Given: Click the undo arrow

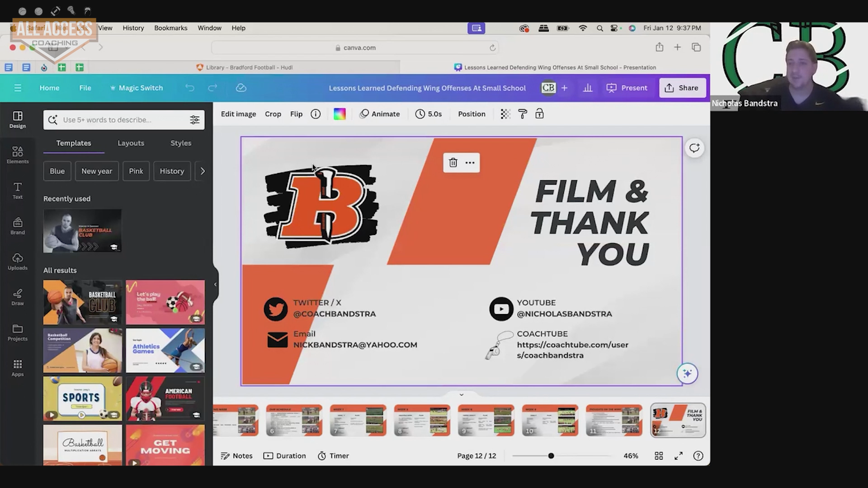Looking at the screenshot, I should (x=190, y=88).
